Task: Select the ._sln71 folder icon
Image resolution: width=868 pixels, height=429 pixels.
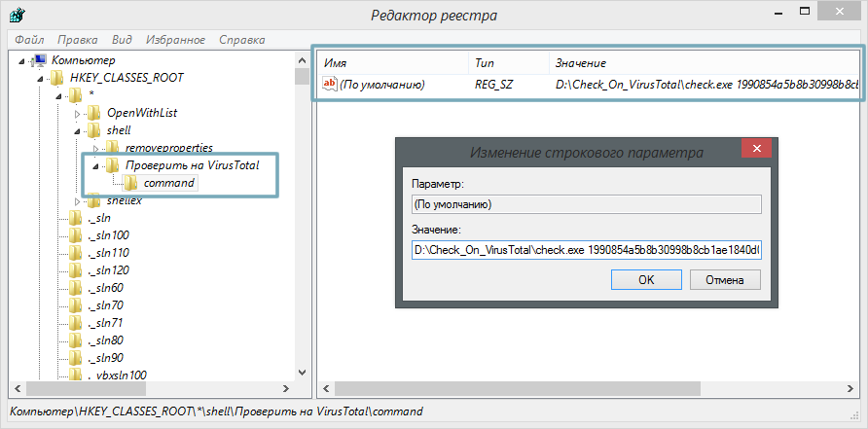Action: coord(75,323)
